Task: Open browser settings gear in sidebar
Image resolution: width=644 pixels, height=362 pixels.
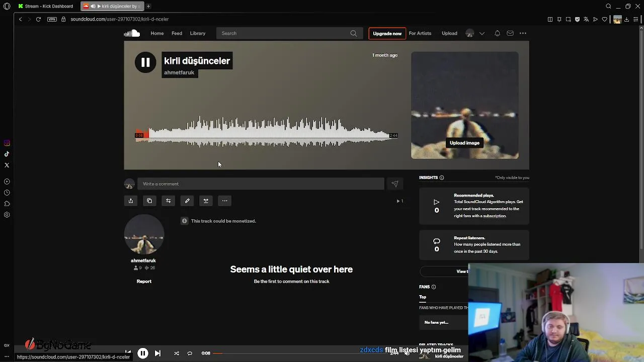Action: click(x=7, y=215)
